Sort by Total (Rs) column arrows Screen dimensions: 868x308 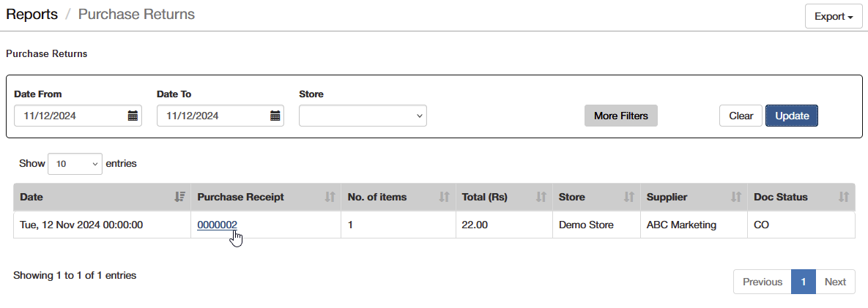[541, 197]
